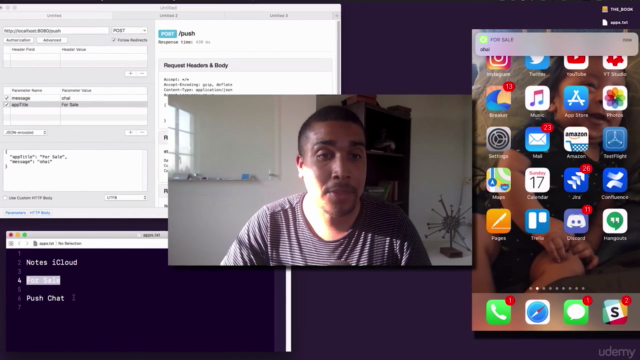Viewport: 640px width, 360px height.
Task: Uncheck the appTitle parameter checkbox
Action: pyautogui.click(x=7, y=104)
